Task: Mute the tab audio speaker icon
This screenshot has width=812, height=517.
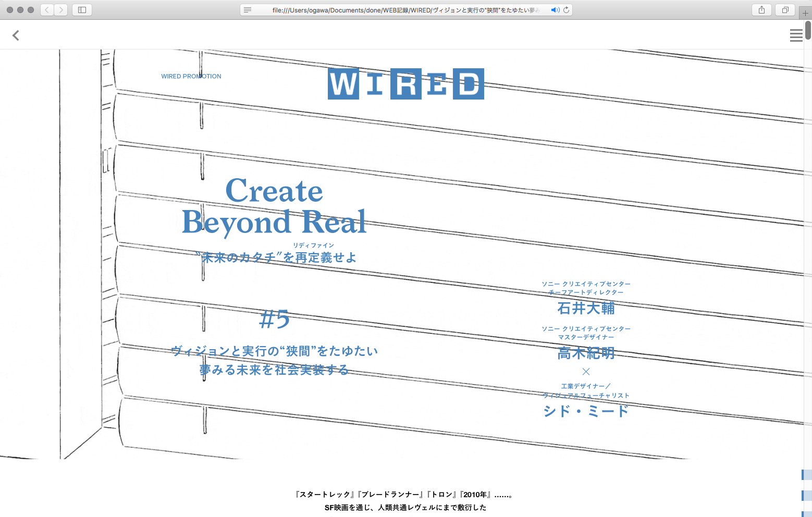Action: click(555, 10)
